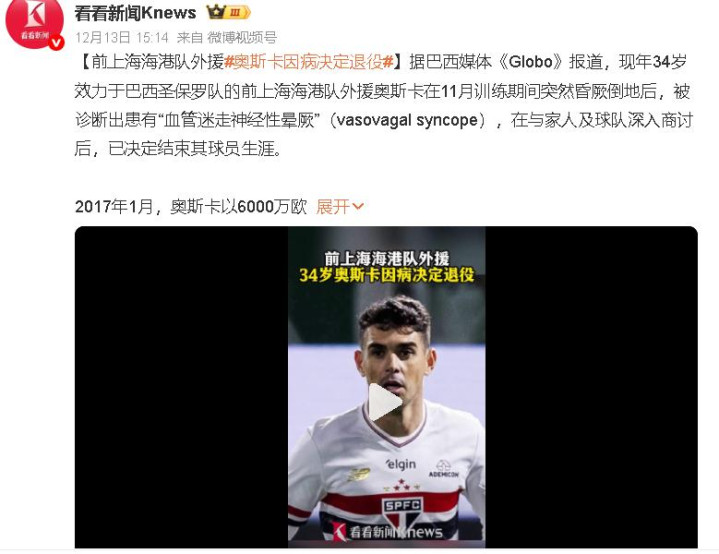Click the crown membership level badge

tap(228, 12)
